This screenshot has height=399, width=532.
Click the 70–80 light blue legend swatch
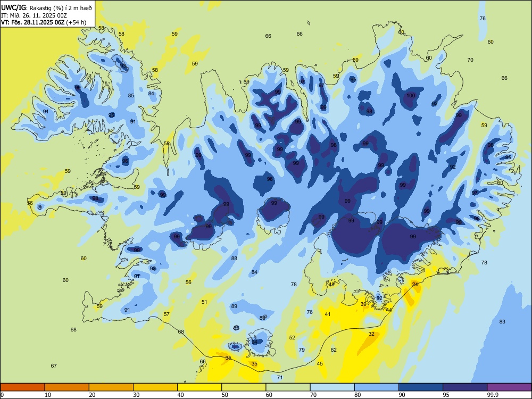332,387
